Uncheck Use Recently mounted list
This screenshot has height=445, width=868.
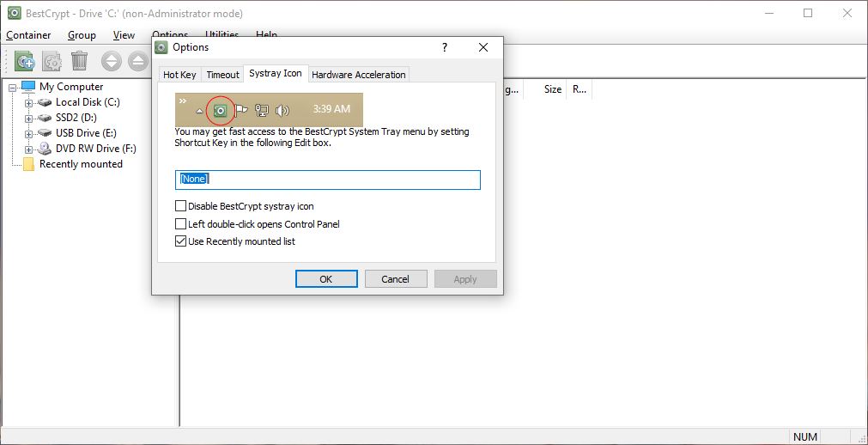[x=181, y=241]
